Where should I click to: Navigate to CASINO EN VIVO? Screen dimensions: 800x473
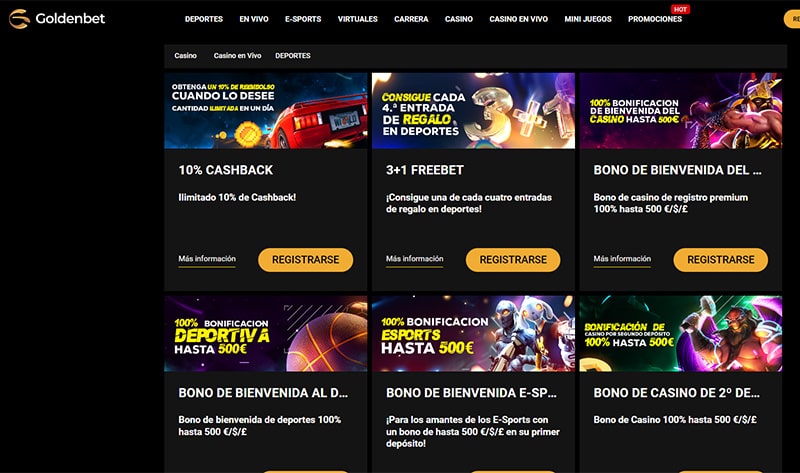[x=518, y=19]
